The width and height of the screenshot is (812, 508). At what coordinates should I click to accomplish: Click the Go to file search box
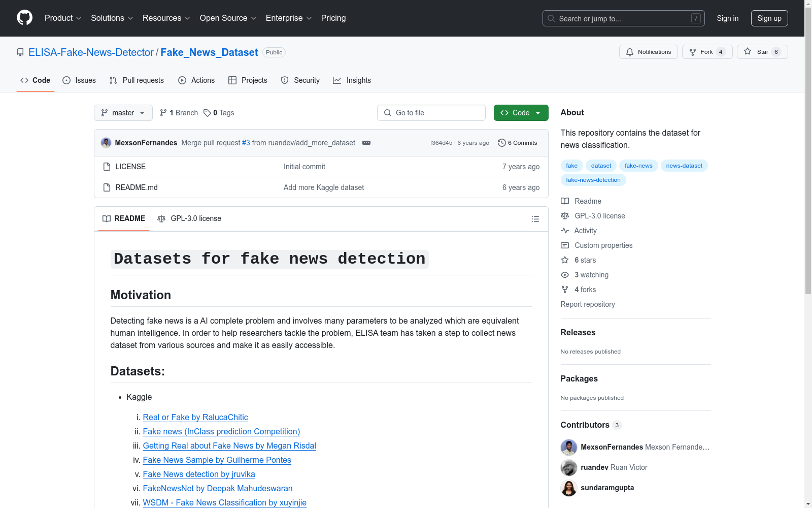[x=431, y=113]
